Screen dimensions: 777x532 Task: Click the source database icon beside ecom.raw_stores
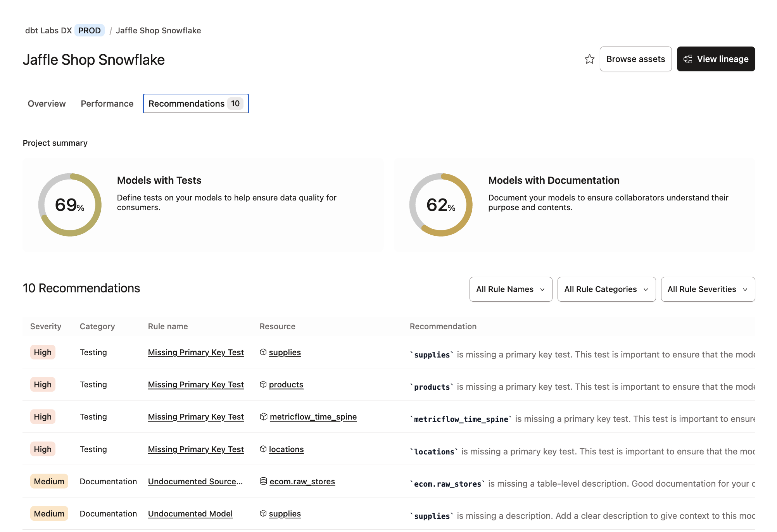[264, 481]
